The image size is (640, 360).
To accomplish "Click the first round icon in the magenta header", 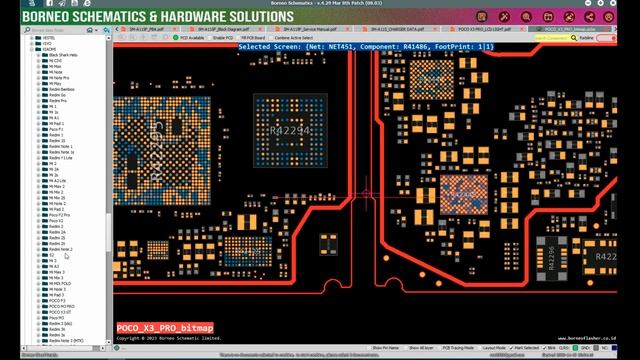I will 482,17.
